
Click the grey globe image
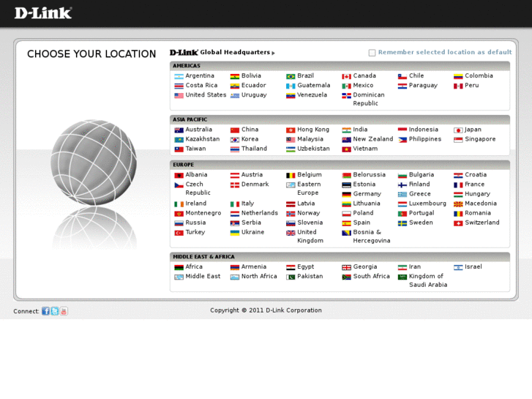[94, 163]
